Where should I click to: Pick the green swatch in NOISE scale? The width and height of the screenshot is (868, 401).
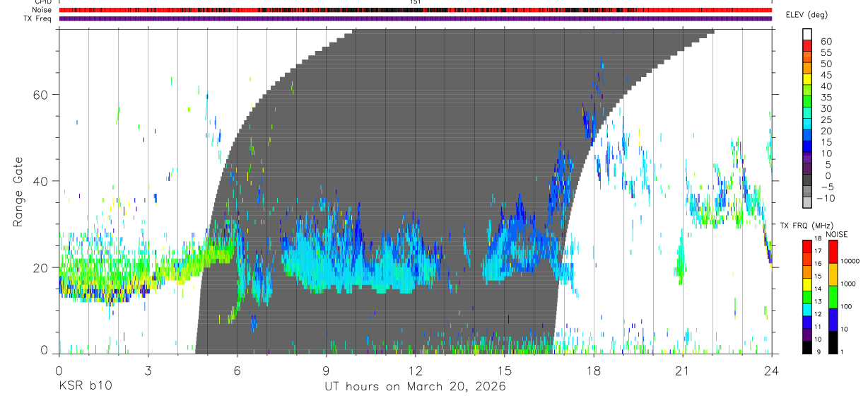point(833,297)
